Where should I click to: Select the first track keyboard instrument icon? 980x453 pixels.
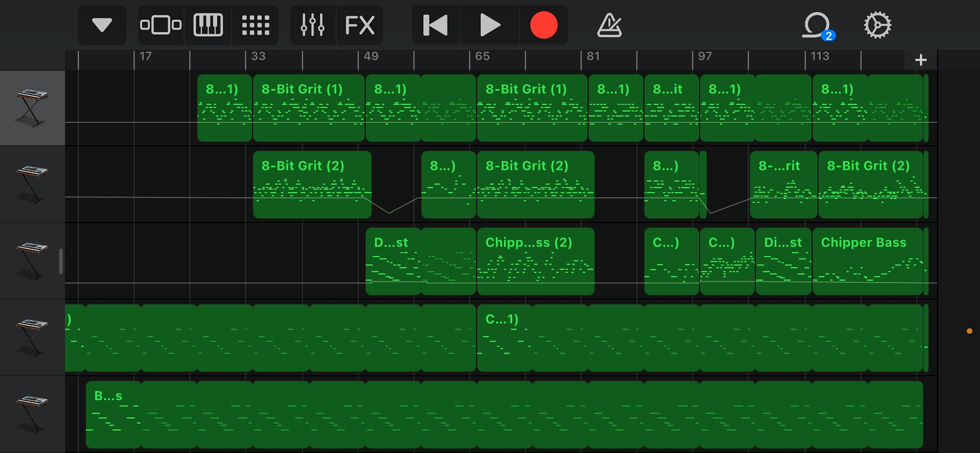tap(32, 108)
